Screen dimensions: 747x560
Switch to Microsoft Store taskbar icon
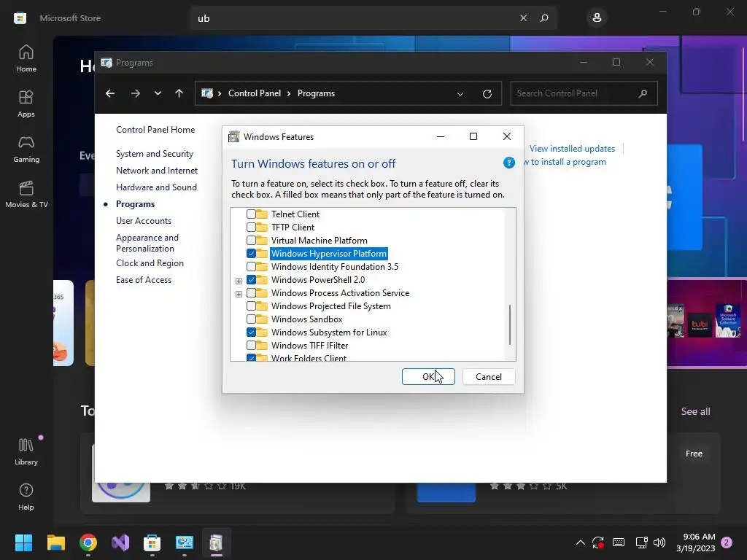tap(152, 542)
